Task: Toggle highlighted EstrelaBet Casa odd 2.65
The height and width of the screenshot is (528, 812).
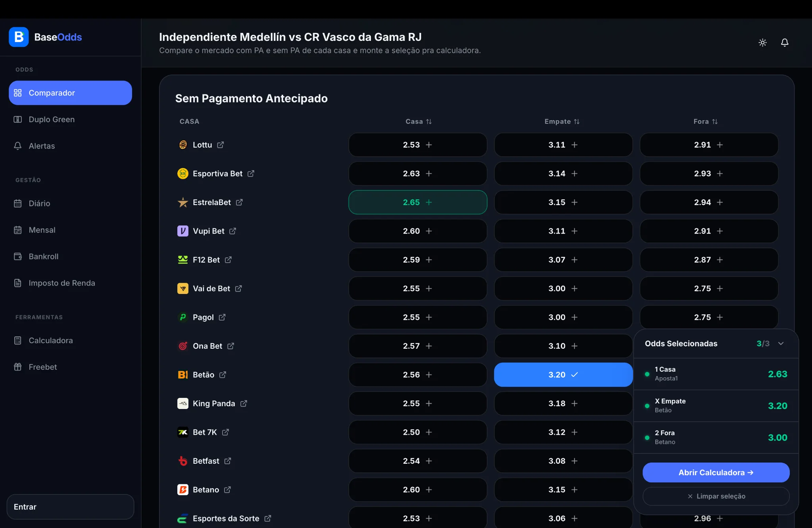Action: click(x=418, y=202)
